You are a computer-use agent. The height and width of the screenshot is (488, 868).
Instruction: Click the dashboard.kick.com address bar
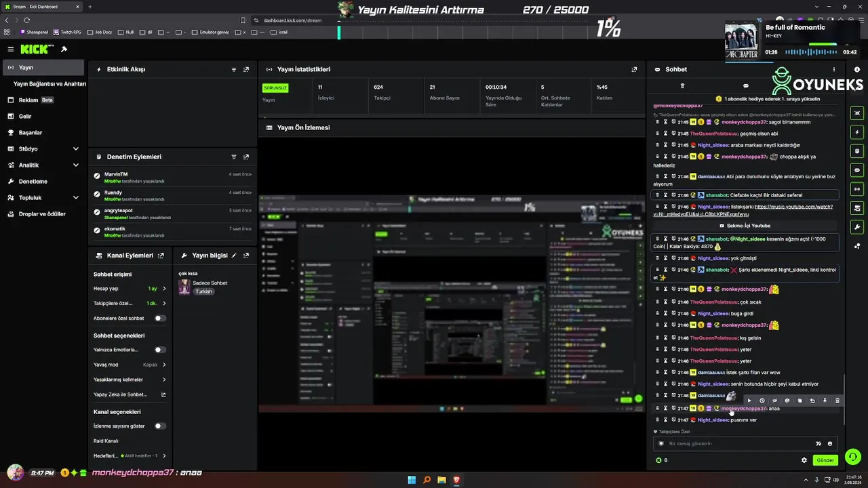292,20
